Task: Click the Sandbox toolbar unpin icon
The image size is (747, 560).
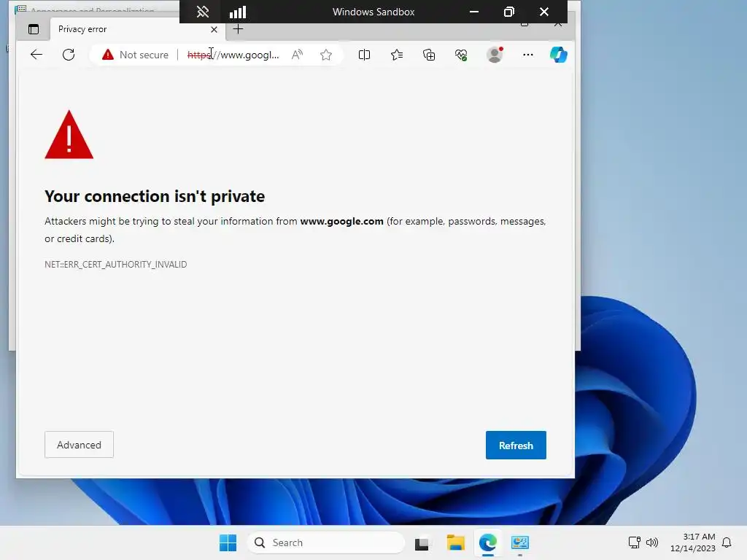Action: (203, 12)
